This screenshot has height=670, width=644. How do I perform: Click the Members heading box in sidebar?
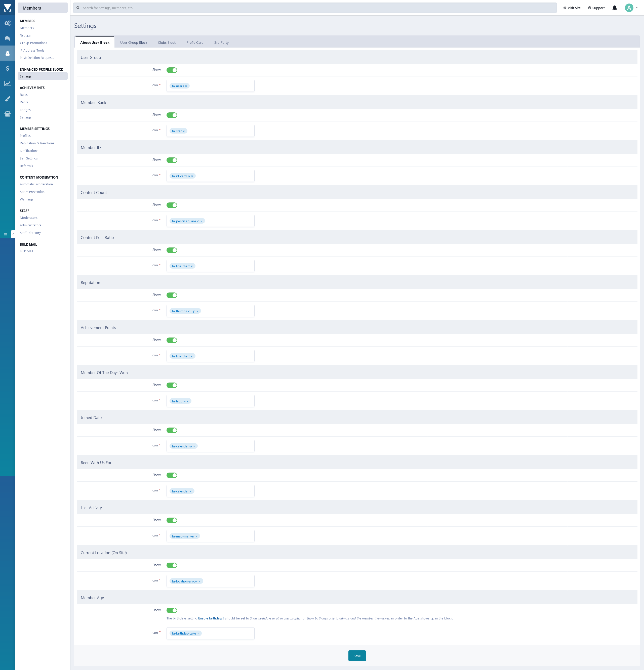coord(43,8)
